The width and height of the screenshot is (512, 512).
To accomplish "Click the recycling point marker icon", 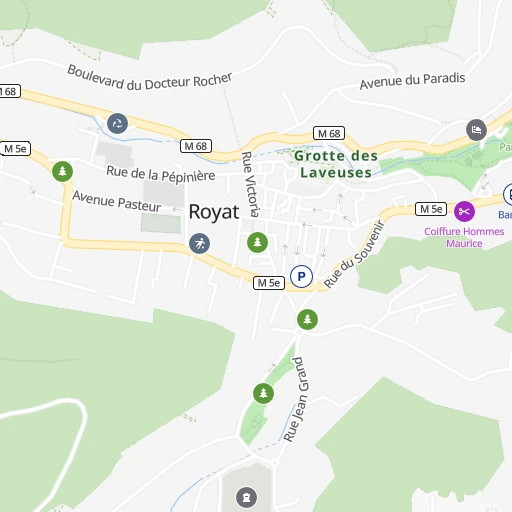I will (x=117, y=124).
